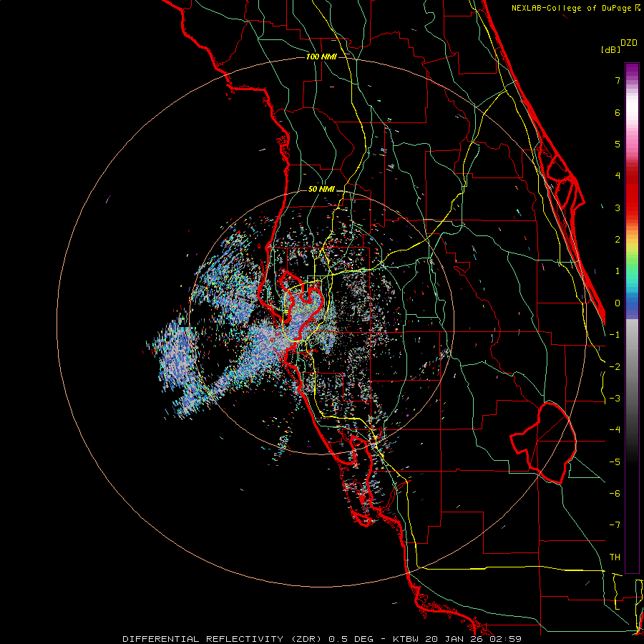Select the -2 dB scale label
The image size is (644, 644).
615,366
